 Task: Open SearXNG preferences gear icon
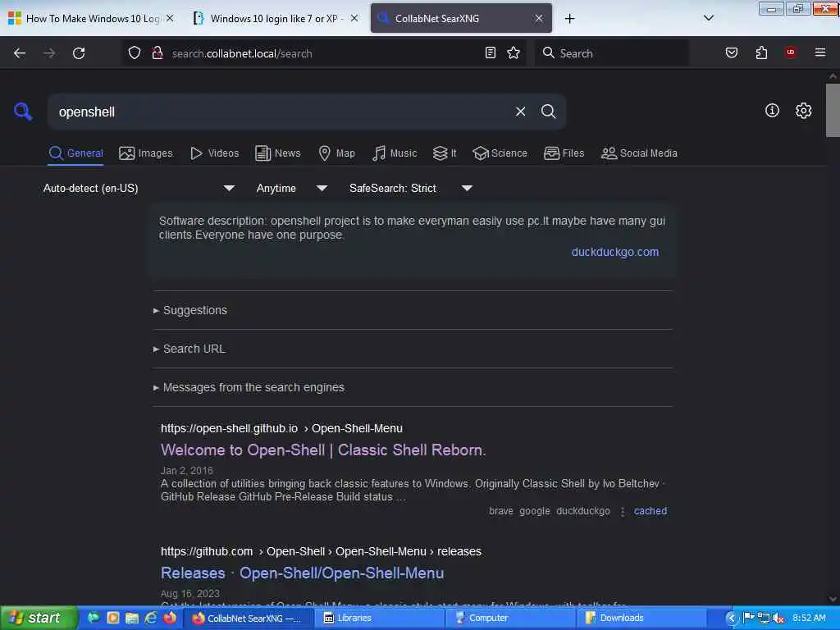pos(803,111)
